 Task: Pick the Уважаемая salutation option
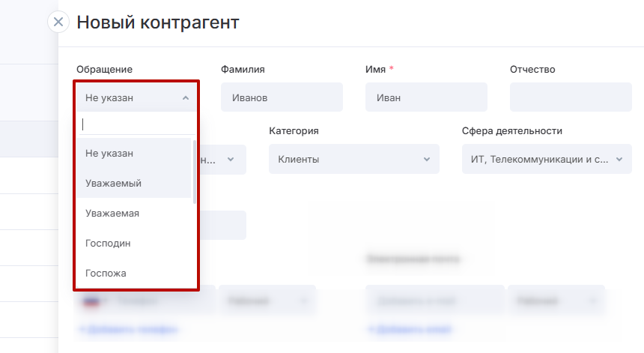[x=112, y=213]
